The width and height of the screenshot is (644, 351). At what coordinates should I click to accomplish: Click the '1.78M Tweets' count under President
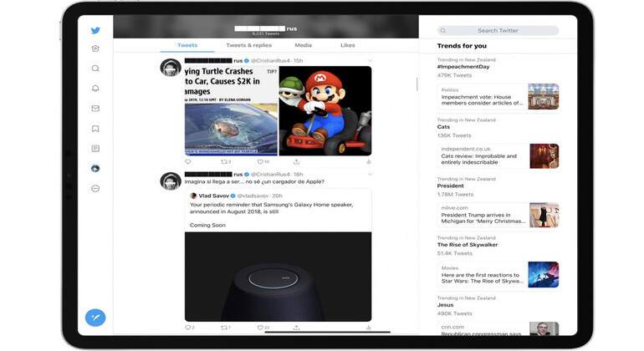pyautogui.click(x=455, y=195)
